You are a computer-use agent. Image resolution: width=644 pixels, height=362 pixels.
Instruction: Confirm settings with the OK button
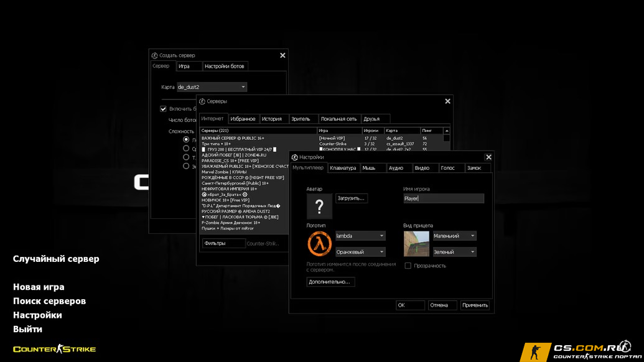(x=410, y=305)
